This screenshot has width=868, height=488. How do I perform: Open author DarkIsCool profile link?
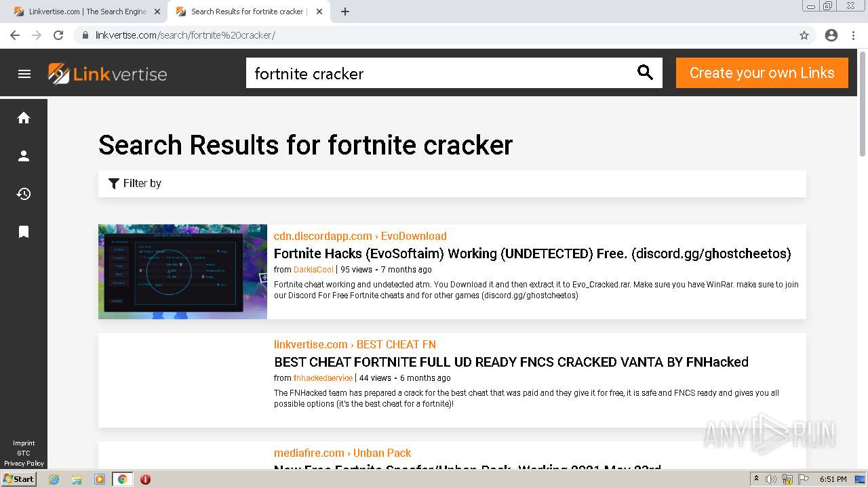point(313,270)
